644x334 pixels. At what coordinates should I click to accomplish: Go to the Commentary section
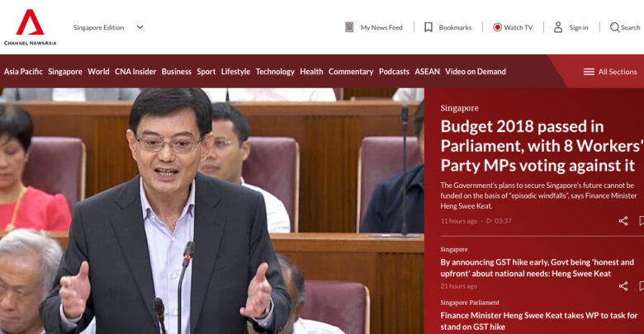pyautogui.click(x=351, y=72)
